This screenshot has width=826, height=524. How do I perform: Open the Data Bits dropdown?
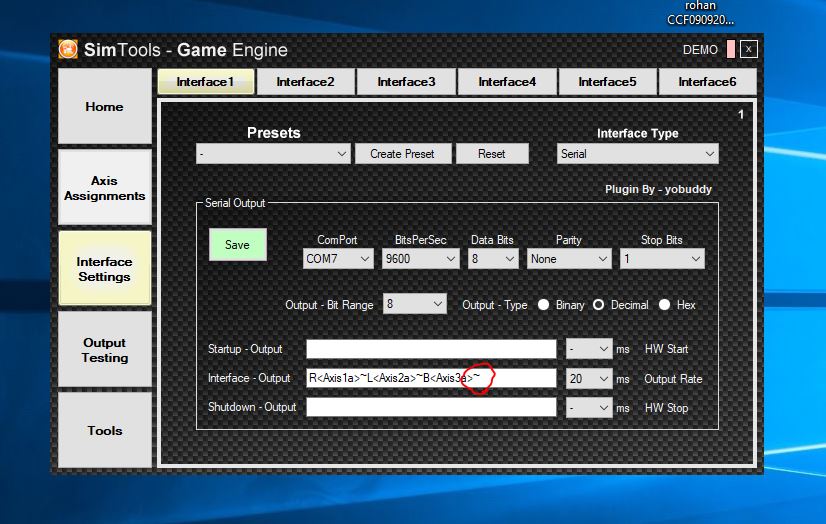tap(493, 259)
